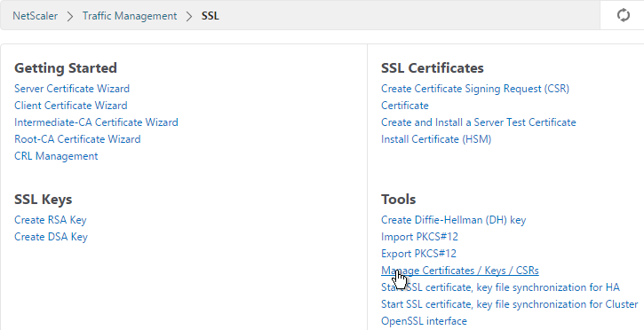The height and width of the screenshot is (330, 644).
Task: Open Manage Certificates / Keys / CSRs
Action: tap(459, 271)
